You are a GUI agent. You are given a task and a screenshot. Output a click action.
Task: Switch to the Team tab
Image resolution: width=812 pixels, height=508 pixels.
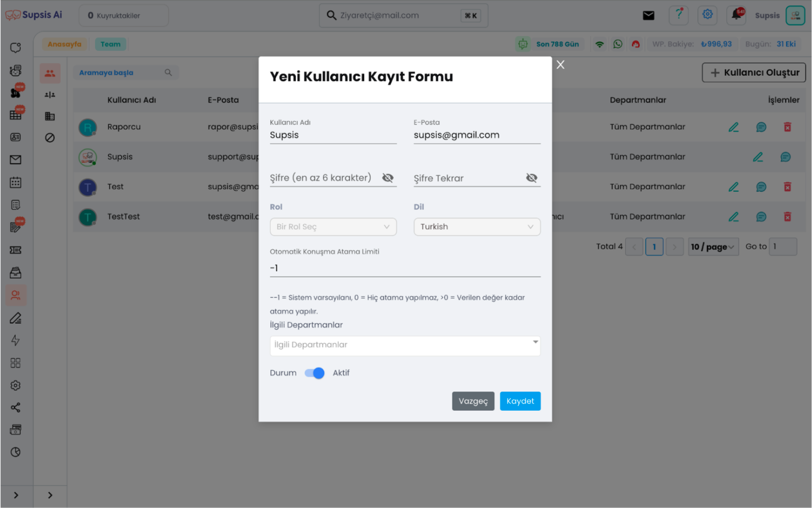(110, 44)
